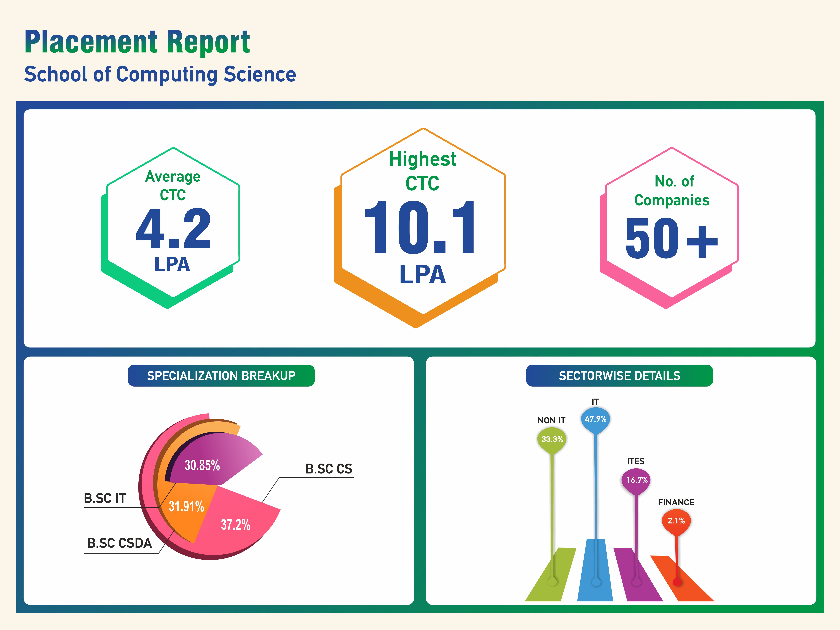Click the B.SC IT label
The image size is (840, 630).
tap(105, 498)
